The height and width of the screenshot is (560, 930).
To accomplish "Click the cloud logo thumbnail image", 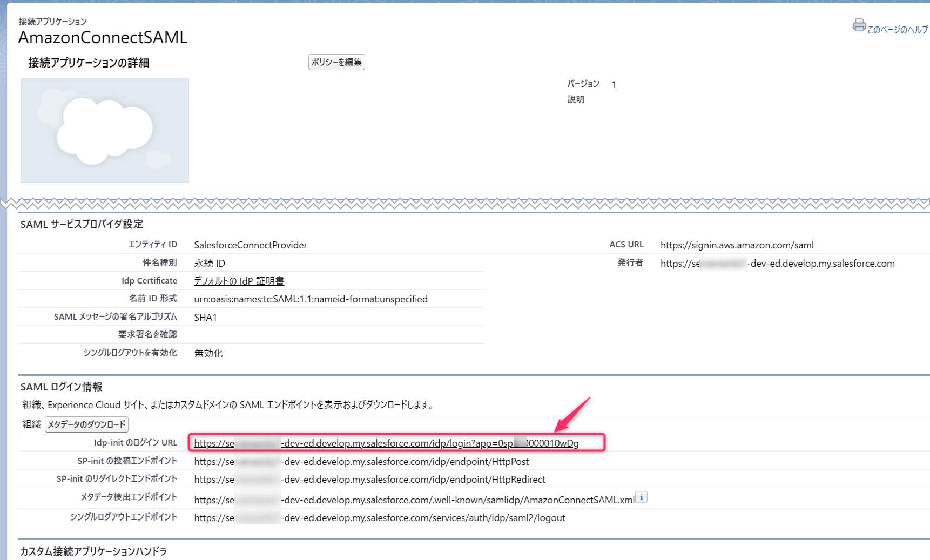I will point(105,130).
